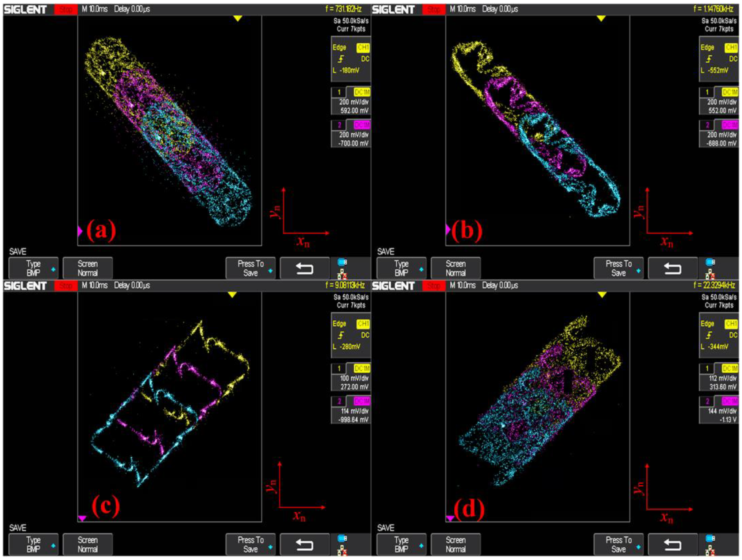Open the Type BMP selector in panel (a)
The height and width of the screenshot is (560, 742).
point(33,268)
